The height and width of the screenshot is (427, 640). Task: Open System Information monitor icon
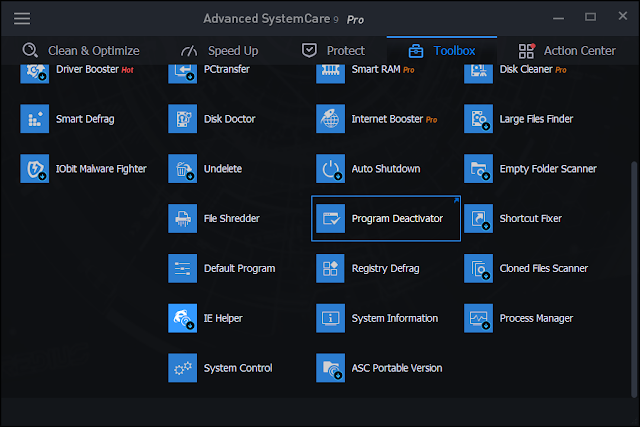pyautogui.click(x=330, y=318)
